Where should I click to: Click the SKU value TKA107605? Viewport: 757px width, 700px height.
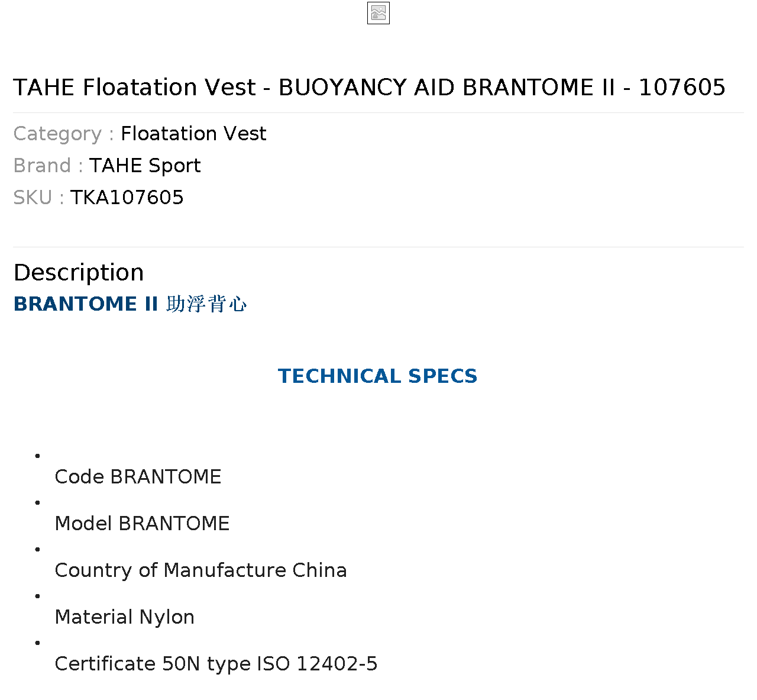tap(127, 198)
